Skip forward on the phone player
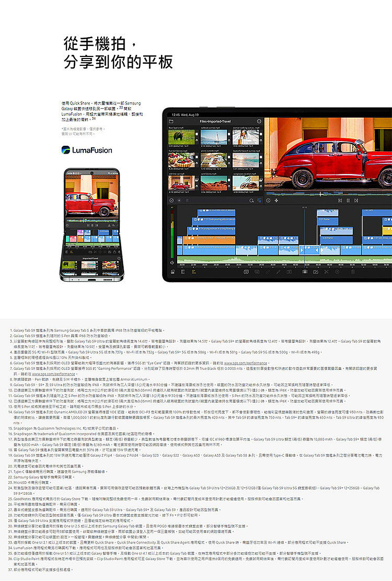The width and height of the screenshot is (392, 581). [x=96, y=225]
